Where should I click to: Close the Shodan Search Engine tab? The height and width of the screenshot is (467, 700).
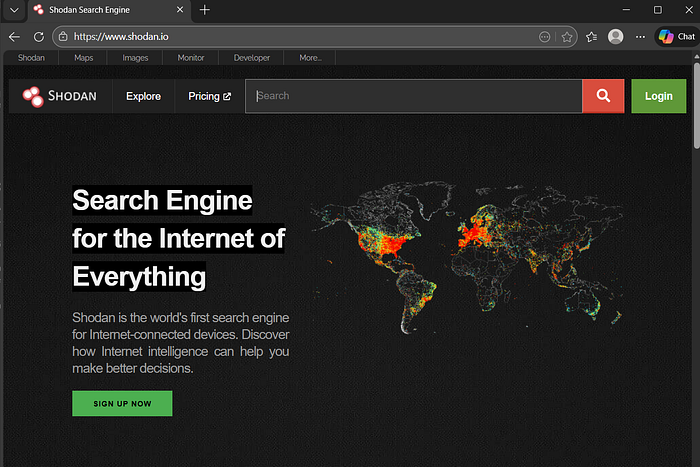[x=180, y=10]
